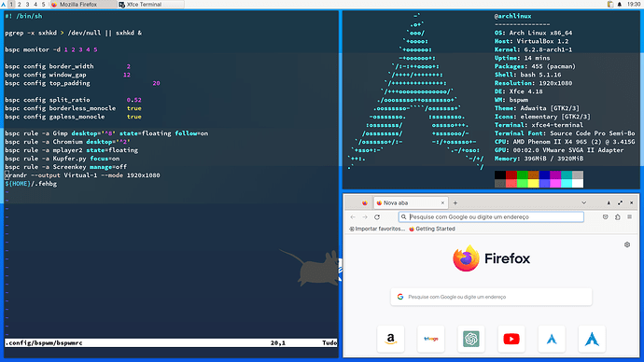The image size is (644, 362).
Task: Open the ChatGPT shortcut tile
Action: click(x=471, y=339)
